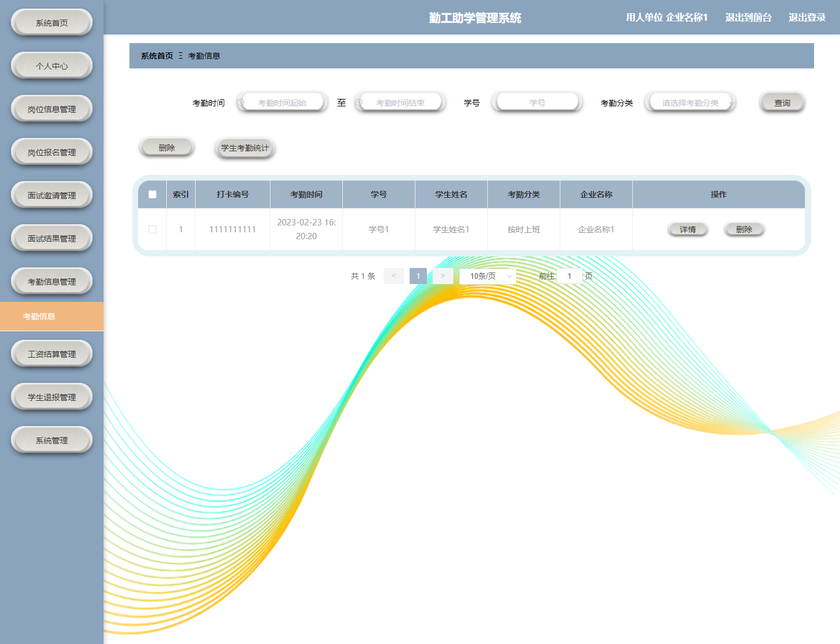Viewport: 840px width, 644px height.
Task: Open 系统首页 in the sidebar
Action: 52,23
